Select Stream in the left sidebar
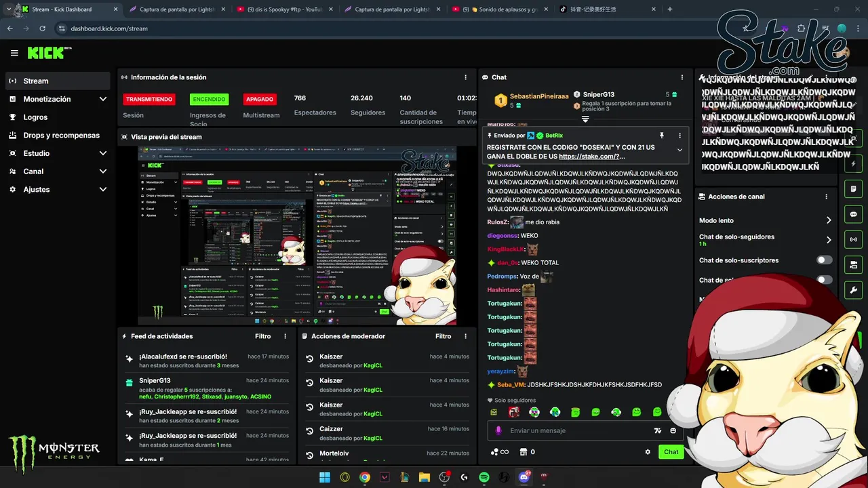 tap(58, 81)
